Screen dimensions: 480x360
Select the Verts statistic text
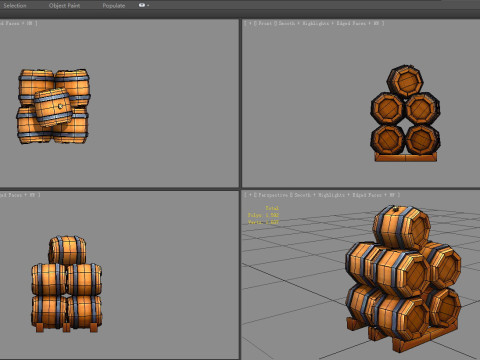click(263, 222)
